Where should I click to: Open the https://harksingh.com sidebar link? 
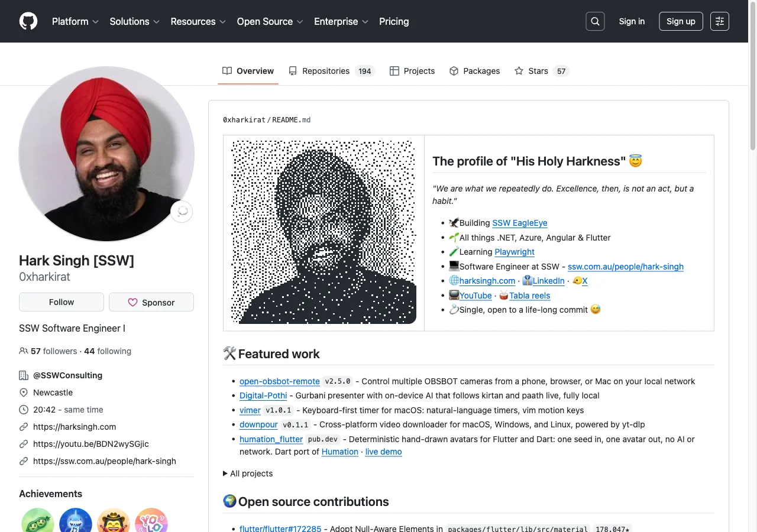75,427
